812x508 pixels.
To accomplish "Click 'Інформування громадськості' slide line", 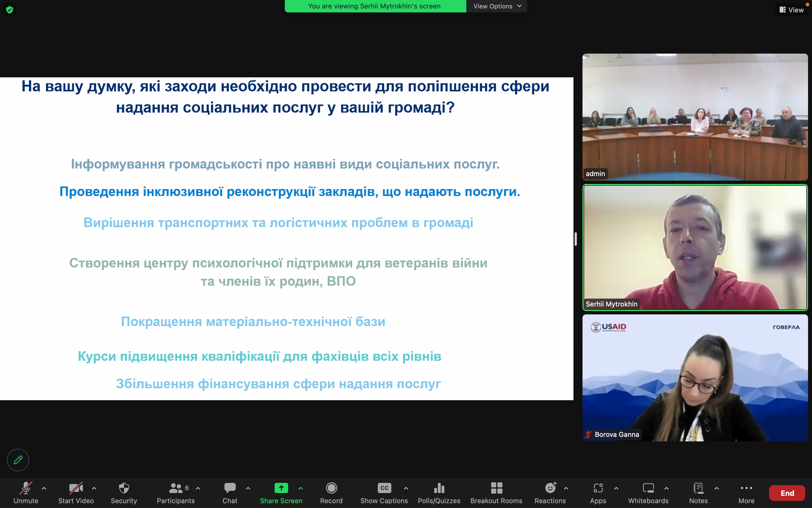I will coord(285,164).
